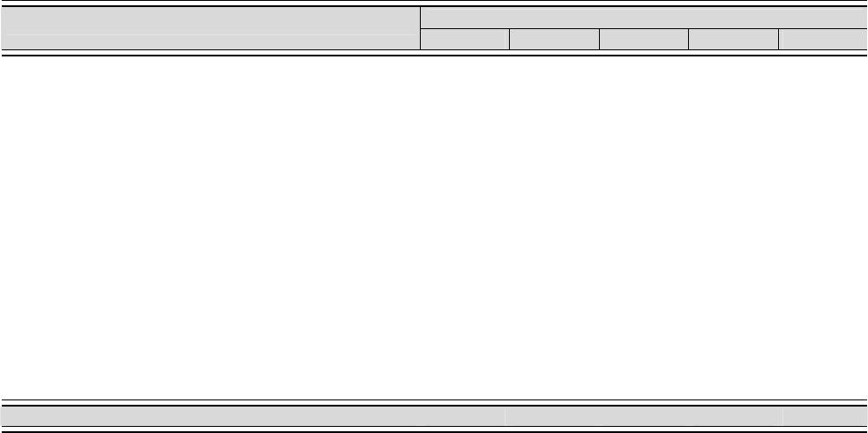Click divider between third and fourth sub-header cells
This screenshot has height=433, width=868.
[688, 40]
